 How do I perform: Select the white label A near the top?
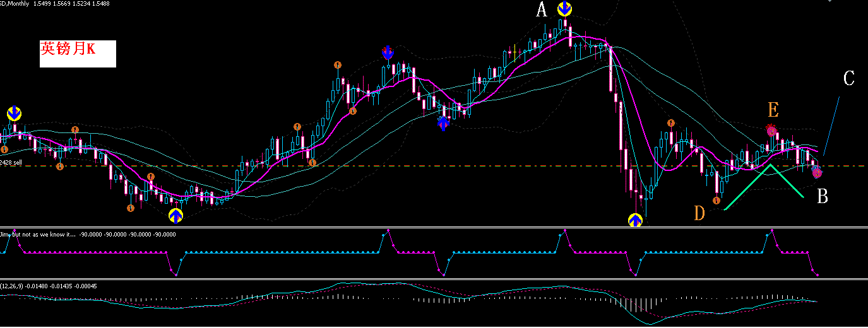pos(541,9)
